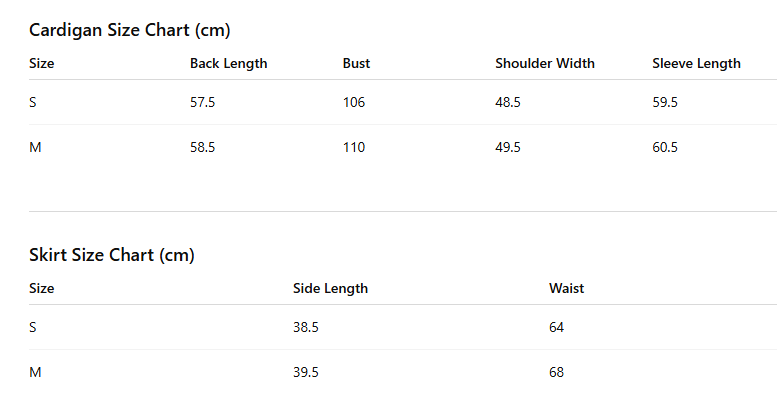Click the Skirt Size Chart heading
The height and width of the screenshot is (414, 777).
[111, 255]
